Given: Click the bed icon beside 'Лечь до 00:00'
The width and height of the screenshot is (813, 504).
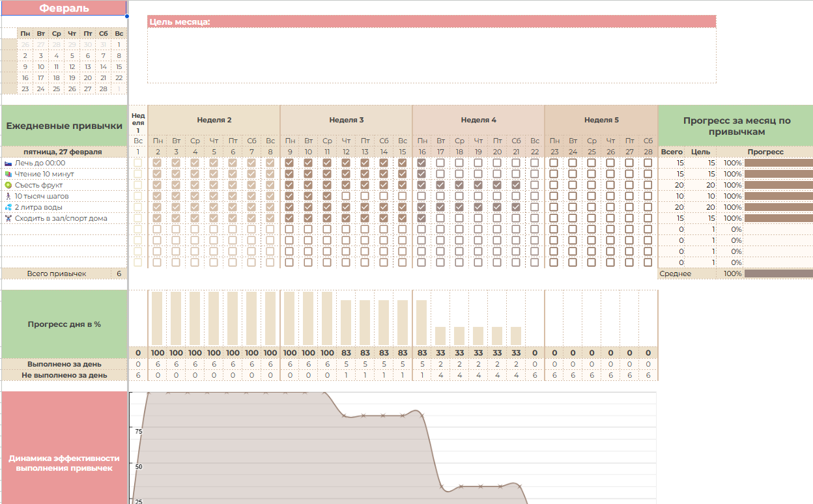Looking at the screenshot, I should pos(8,163).
